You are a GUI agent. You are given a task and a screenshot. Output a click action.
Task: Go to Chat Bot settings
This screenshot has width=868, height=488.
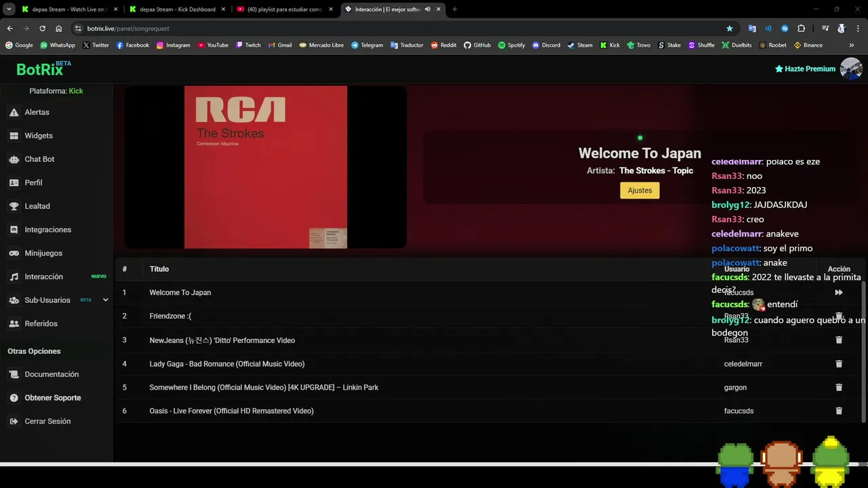pos(39,159)
